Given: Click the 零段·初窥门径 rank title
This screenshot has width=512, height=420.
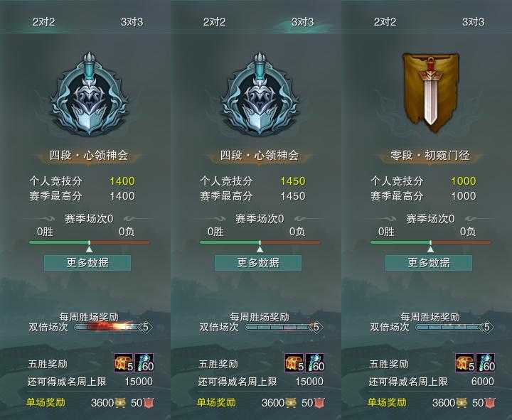Looking at the screenshot, I should click(430, 156).
